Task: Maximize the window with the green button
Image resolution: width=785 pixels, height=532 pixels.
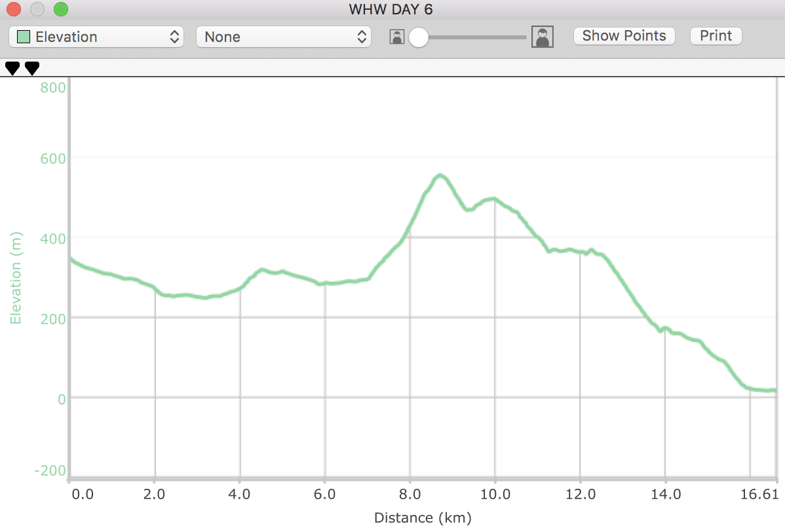Action: (60, 9)
